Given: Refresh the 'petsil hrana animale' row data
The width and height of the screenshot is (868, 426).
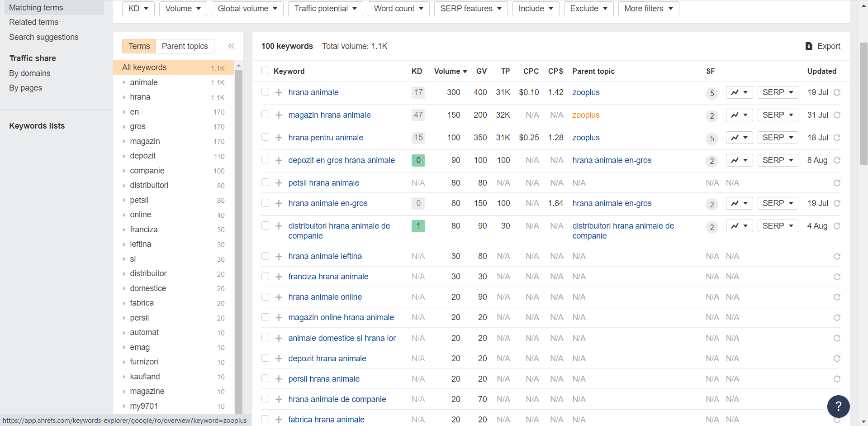Looking at the screenshot, I should (x=837, y=183).
